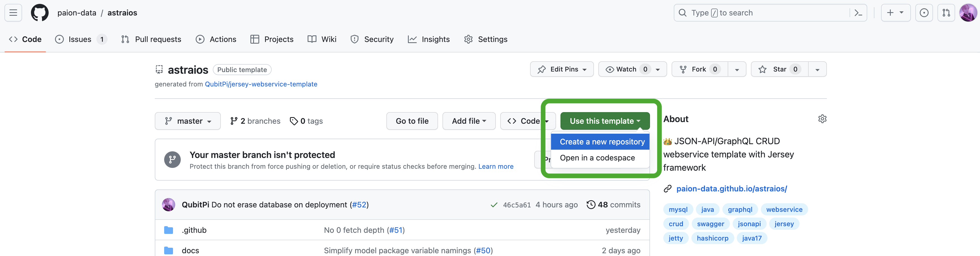The width and height of the screenshot is (980, 256).
Task: Open the hamburger navigation menu
Action: point(13,12)
